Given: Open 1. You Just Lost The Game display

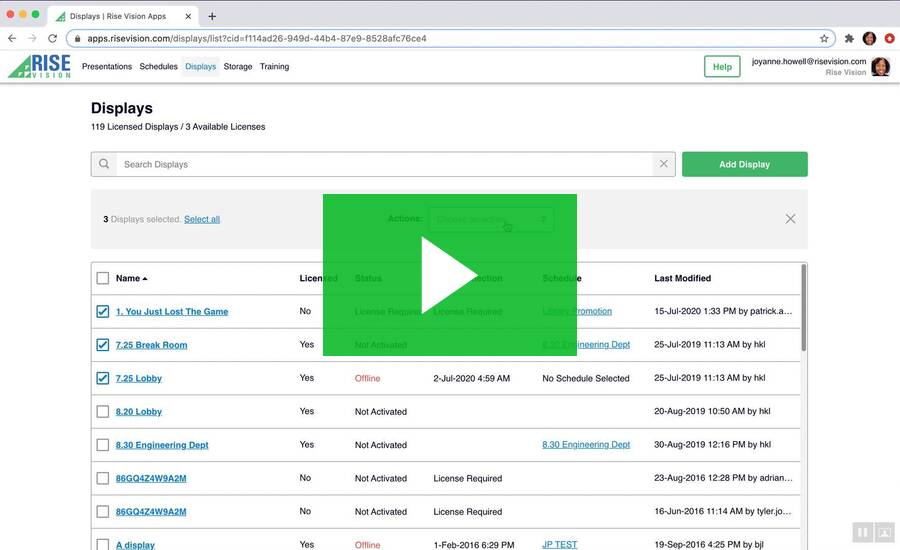Looking at the screenshot, I should click(x=172, y=311).
